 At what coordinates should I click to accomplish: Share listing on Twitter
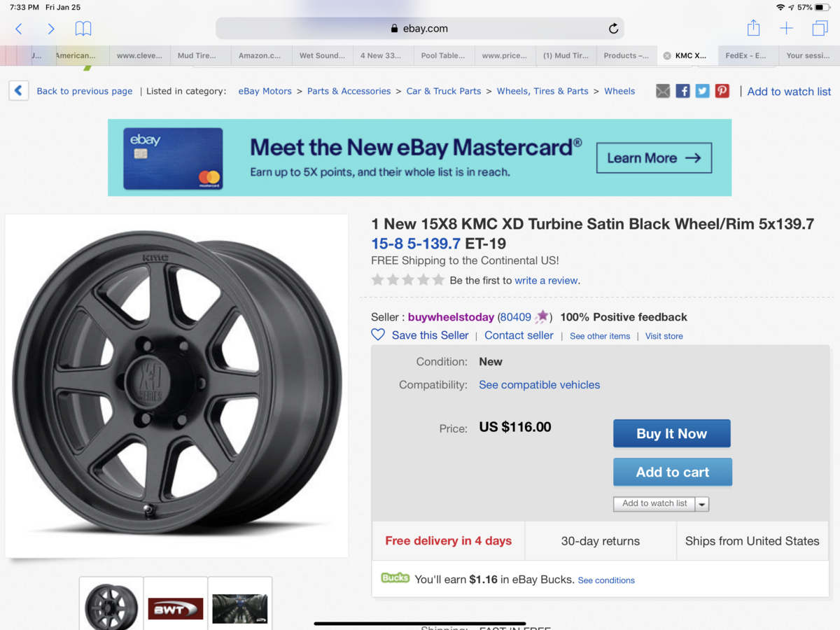(702, 91)
